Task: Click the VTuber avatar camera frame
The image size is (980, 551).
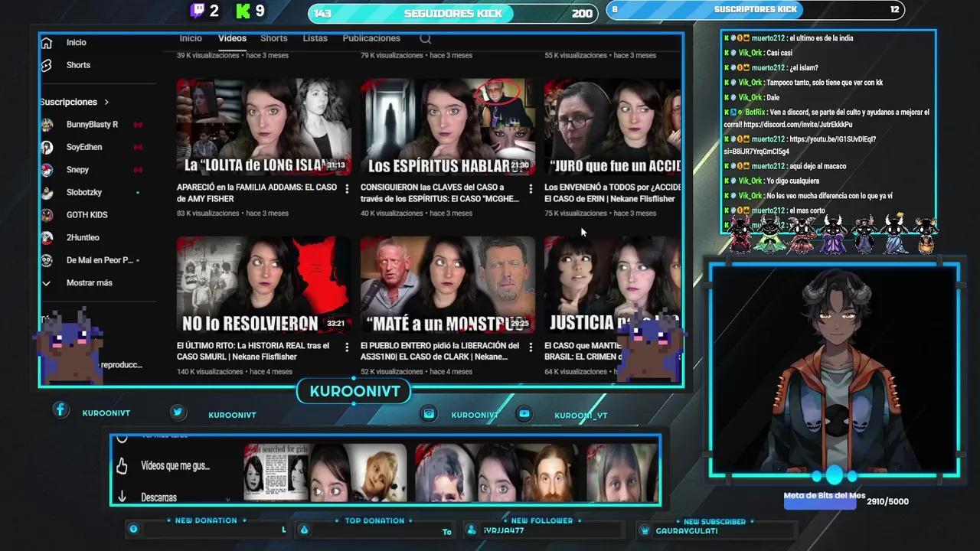Action: (834, 371)
